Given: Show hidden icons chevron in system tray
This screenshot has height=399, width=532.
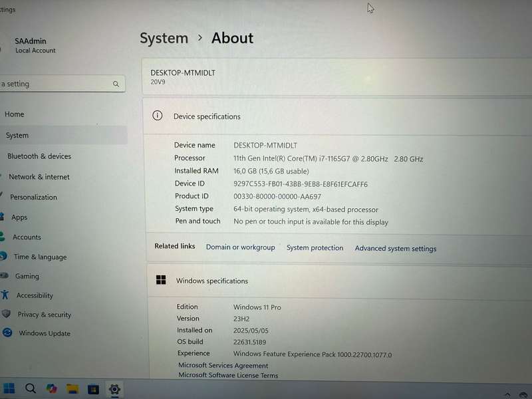Looking at the screenshot, I should [x=507, y=394].
